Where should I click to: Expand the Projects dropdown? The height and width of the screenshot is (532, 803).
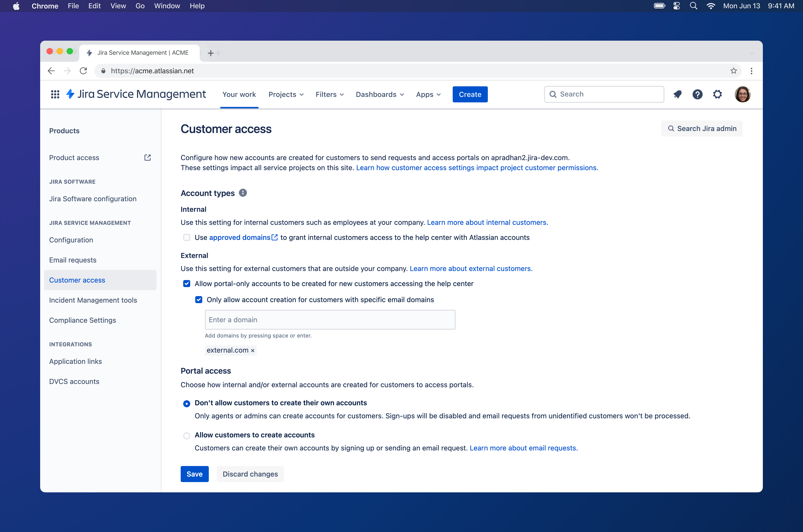(286, 94)
